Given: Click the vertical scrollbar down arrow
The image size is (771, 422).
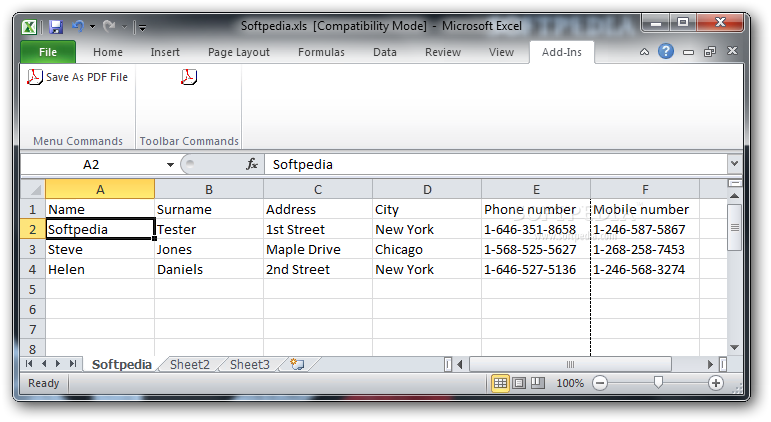Looking at the screenshot, I should click(x=735, y=348).
